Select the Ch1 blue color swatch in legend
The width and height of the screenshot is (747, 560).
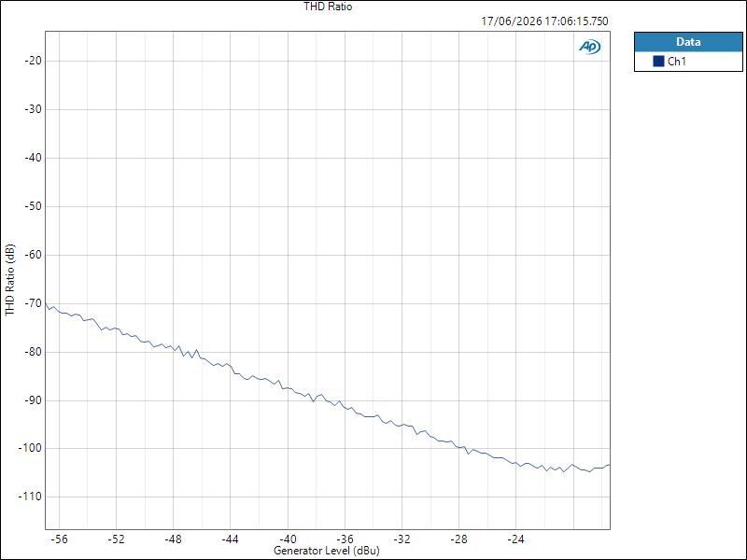coord(658,61)
